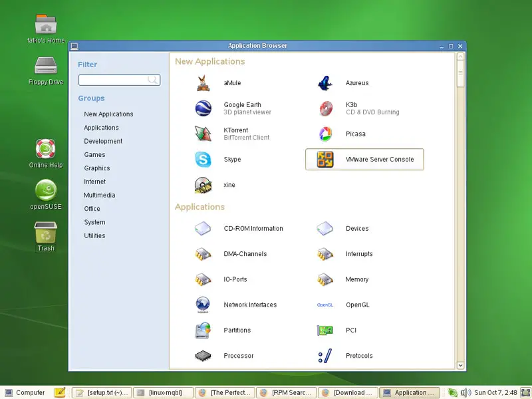The height and width of the screenshot is (399, 532).
Task: Click the tray icon right of the clock
Action: tap(525, 392)
